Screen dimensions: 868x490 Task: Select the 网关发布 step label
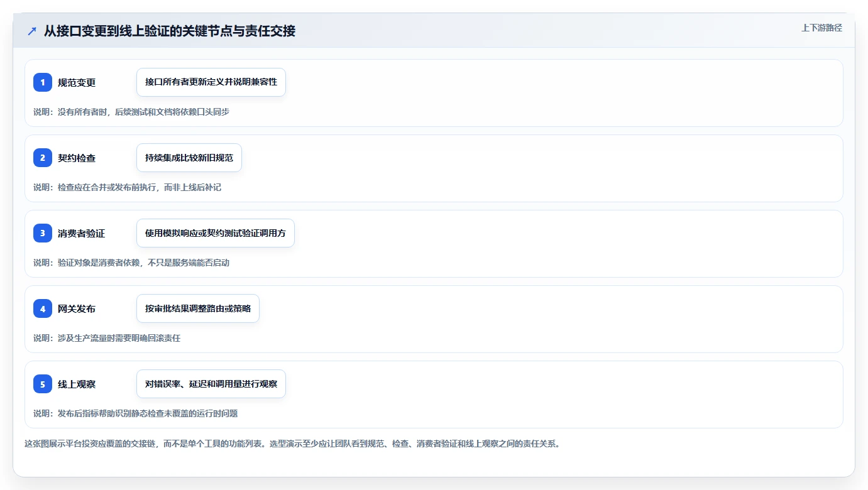point(77,308)
